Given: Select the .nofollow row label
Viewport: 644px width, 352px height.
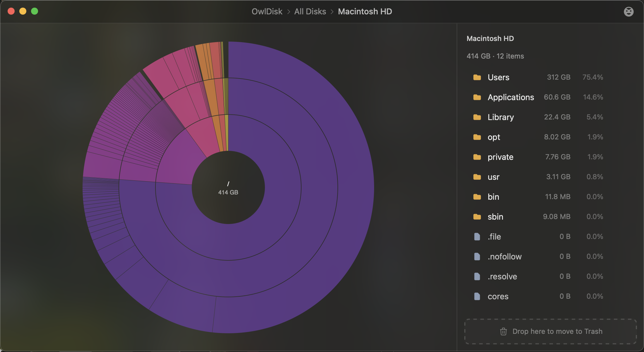Looking at the screenshot, I should (x=505, y=257).
